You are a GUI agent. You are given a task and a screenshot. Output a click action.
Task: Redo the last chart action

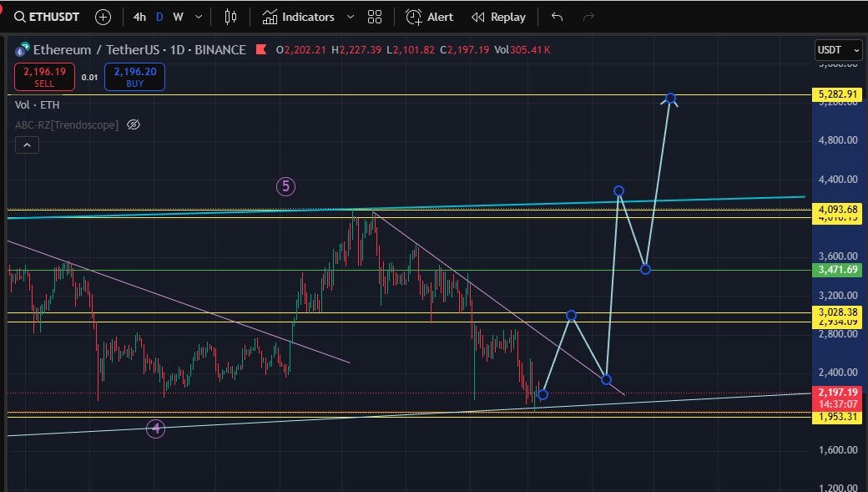588,16
